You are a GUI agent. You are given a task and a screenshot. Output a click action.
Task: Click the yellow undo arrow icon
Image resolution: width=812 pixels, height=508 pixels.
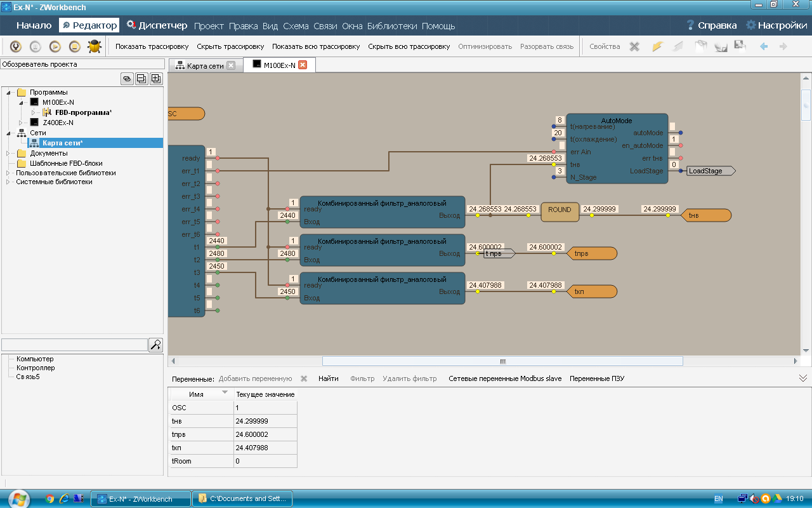coord(657,46)
